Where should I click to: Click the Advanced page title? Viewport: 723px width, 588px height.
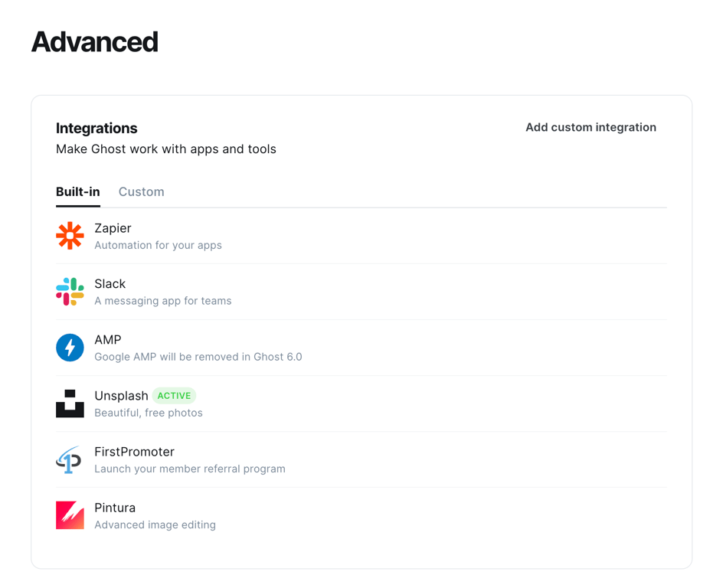pos(94,42)
